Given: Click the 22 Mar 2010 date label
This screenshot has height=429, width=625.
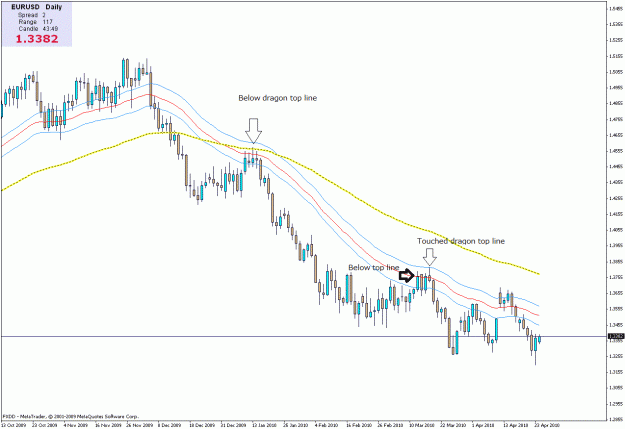Looking at the screenshot, I should [453, 425].
